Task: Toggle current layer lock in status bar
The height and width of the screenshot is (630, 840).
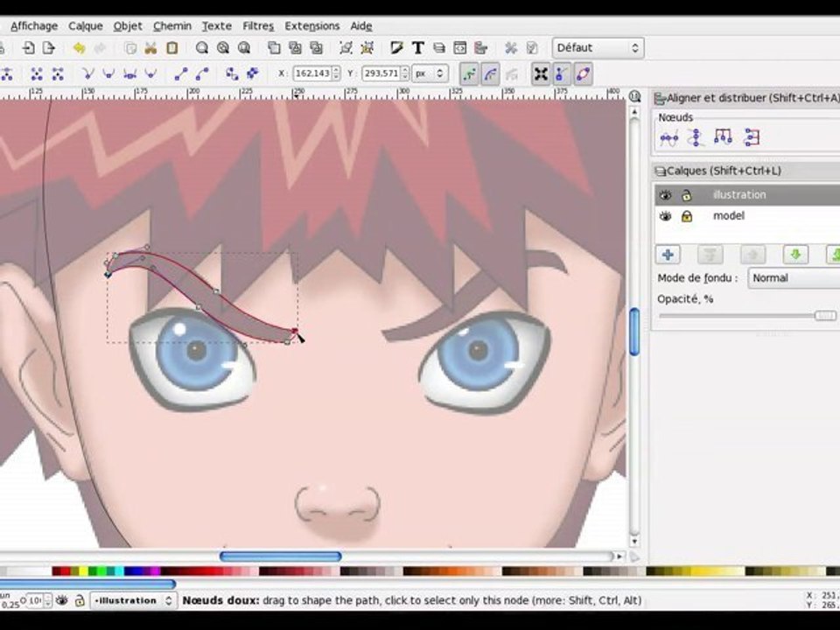Action: [80, 600]
